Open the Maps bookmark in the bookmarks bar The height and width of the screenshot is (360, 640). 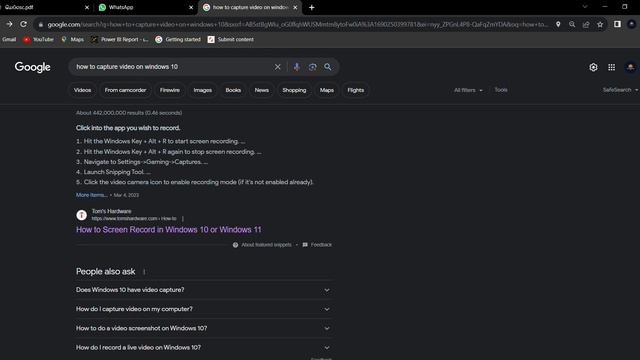click(72, 40)
